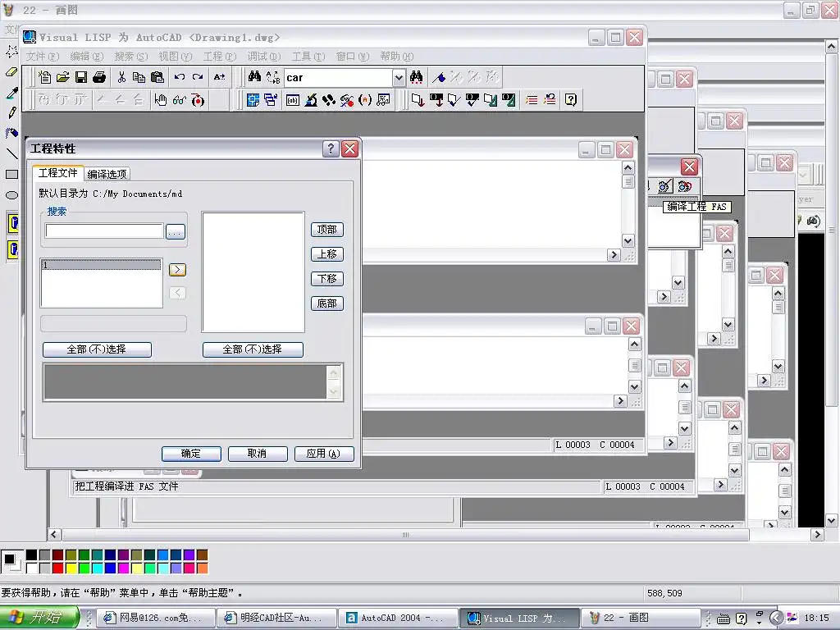Select the 工程文件 tab
840x630 pixels.
[58, 172]
